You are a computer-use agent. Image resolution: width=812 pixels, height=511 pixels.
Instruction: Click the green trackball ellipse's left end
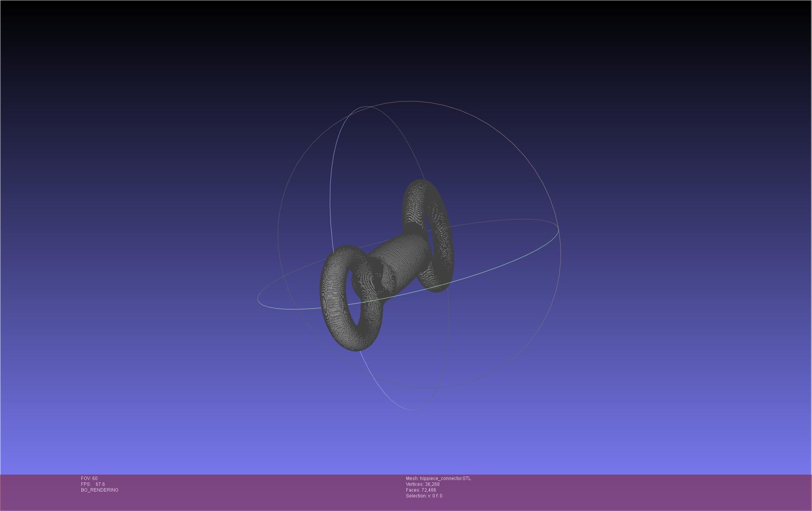(258, 299)
